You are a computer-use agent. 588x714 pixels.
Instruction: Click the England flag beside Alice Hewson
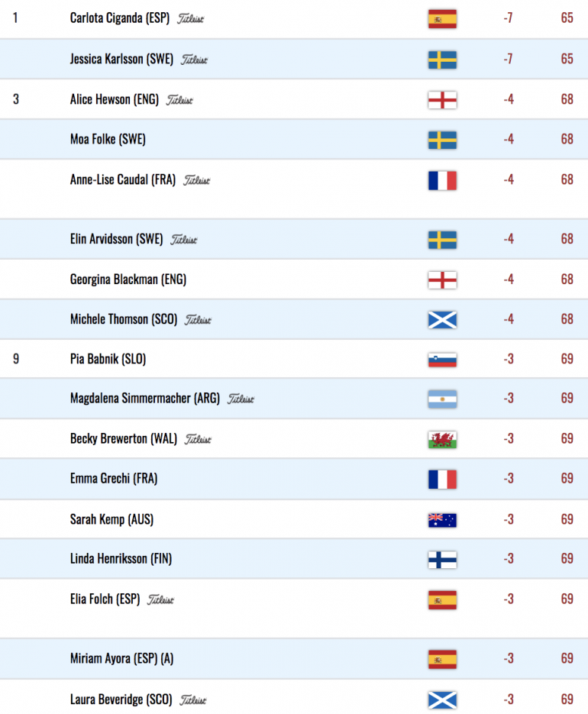coord(442,100)
